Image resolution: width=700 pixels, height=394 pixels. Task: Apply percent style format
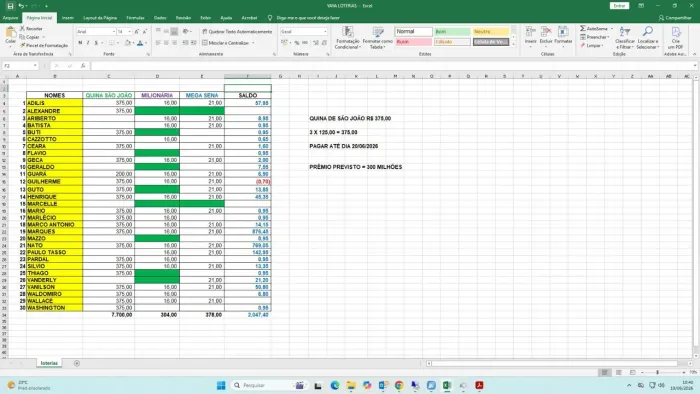click(x=297, y=43)
